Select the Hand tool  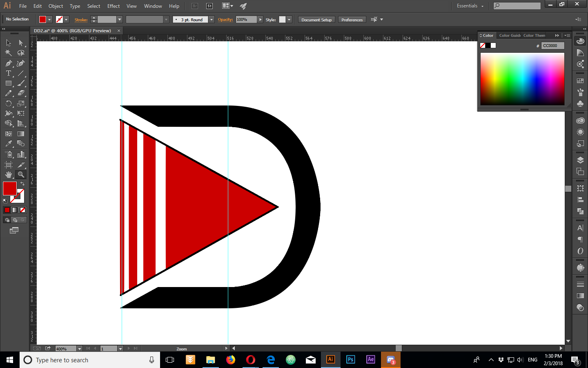click(x=9, y=175)
